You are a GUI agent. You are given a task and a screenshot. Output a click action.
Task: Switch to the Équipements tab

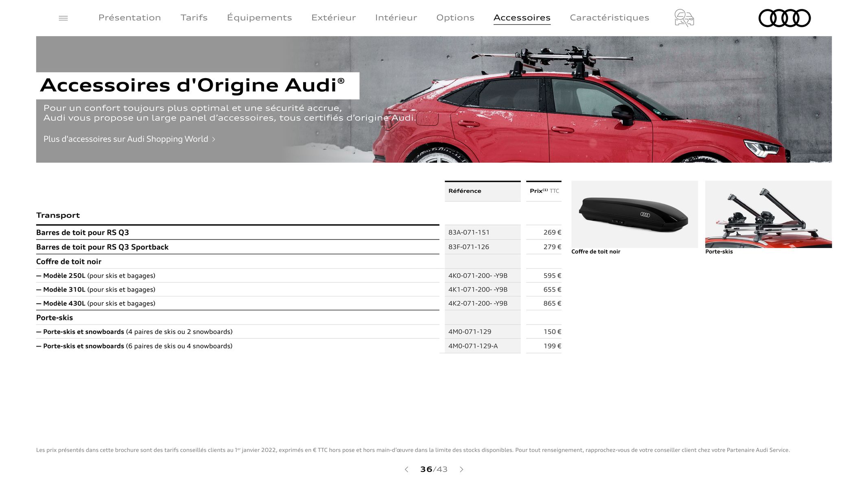[259, 17]
